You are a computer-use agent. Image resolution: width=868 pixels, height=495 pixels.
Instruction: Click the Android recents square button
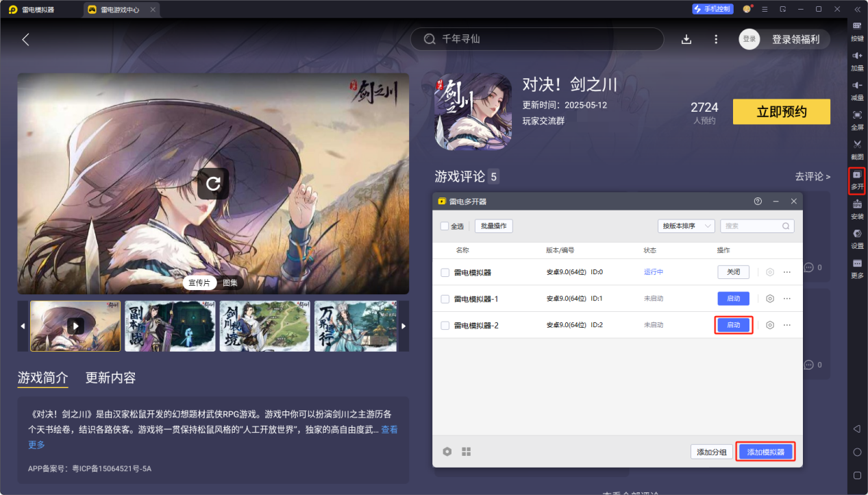857,475
